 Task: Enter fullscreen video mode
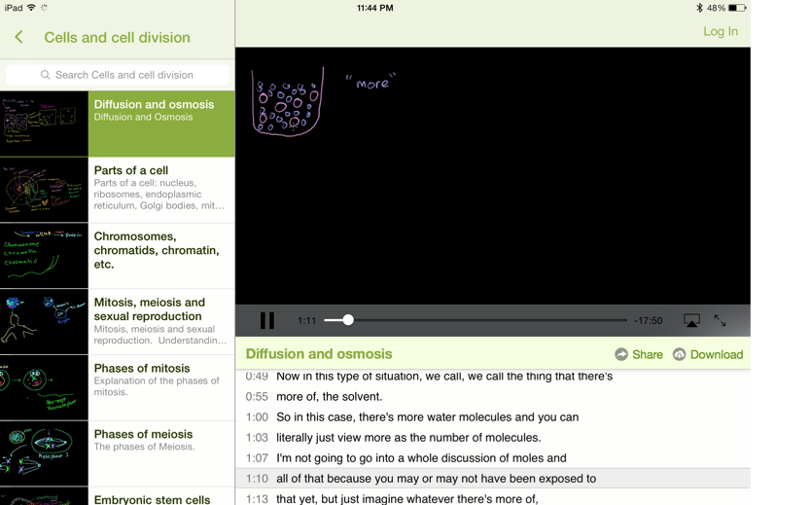[720, 320]
